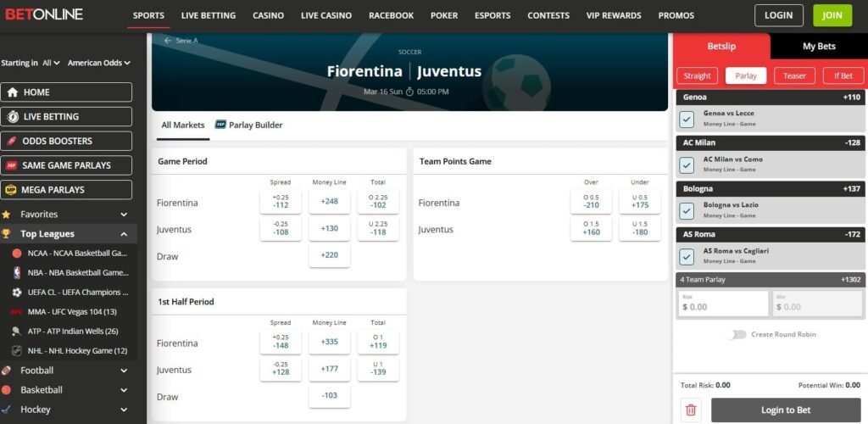This screenshot has height=424, width=868.
Task: Open the Racebook menu item
Action: click(392, 15)
